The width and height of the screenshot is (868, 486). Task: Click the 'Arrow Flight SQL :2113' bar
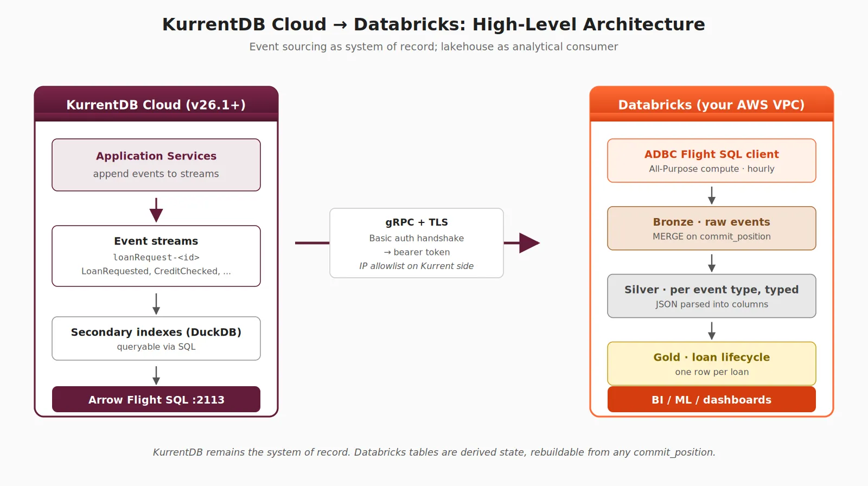tap(156, 399)
